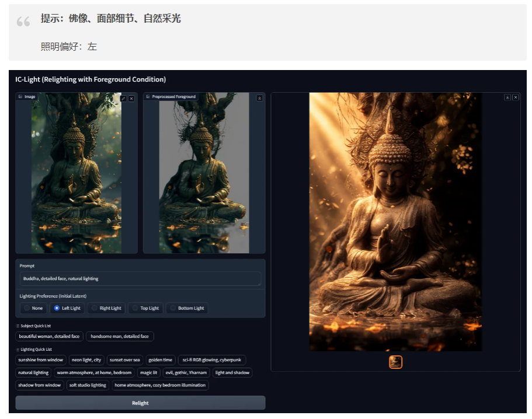Select the None lighting preference
Viewport: 532px width, 419px height.
33,308
